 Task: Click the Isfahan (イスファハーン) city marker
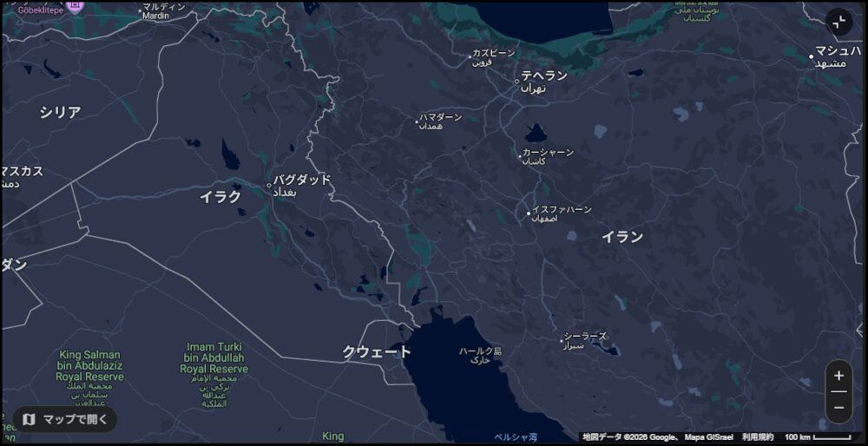529,213
